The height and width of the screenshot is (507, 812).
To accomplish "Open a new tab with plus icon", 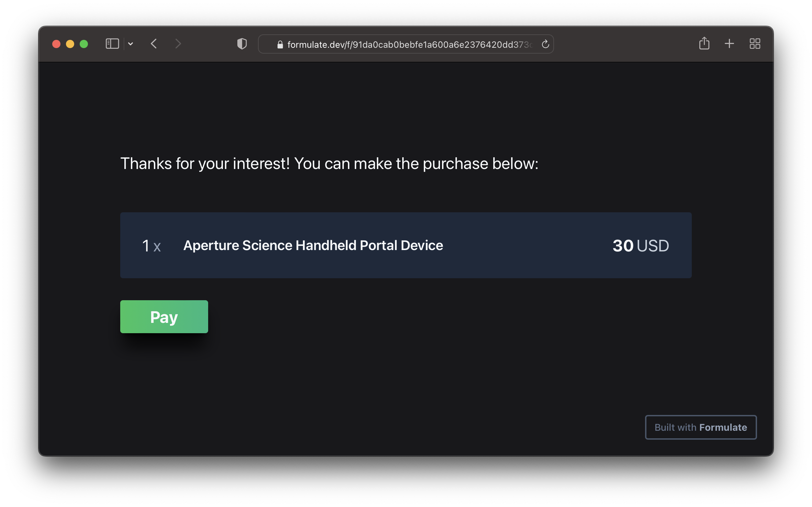I will tap(729, 44).
